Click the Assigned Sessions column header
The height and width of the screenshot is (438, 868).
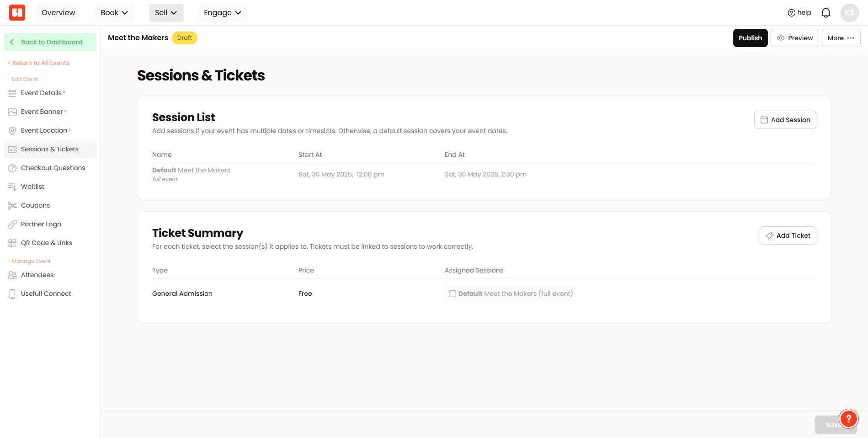click(474, 270)
